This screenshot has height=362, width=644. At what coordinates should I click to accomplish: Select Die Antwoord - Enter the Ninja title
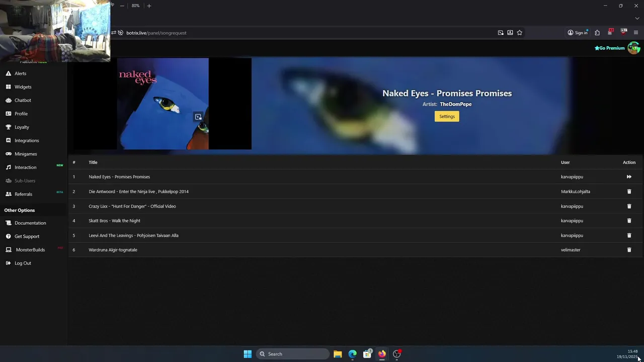point(138,192)
